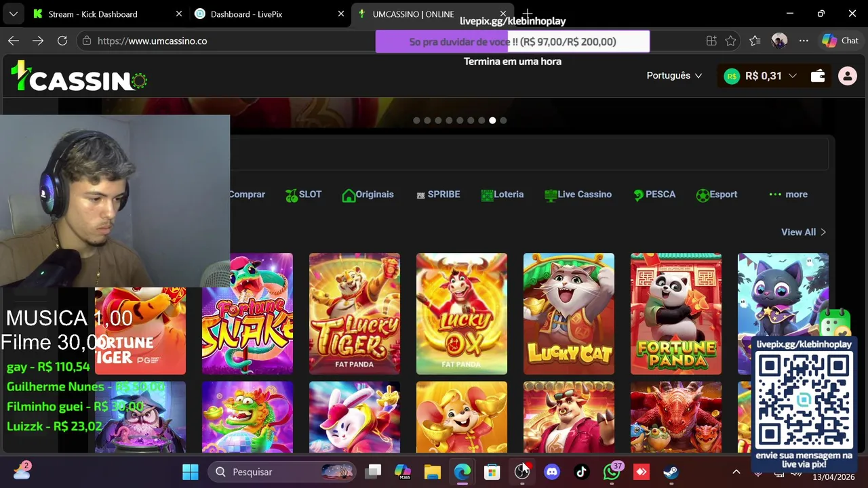Open WhatsApp from the taskbar
The height and width of the screenshot is (488, 868).
click(x=612, y=472)
